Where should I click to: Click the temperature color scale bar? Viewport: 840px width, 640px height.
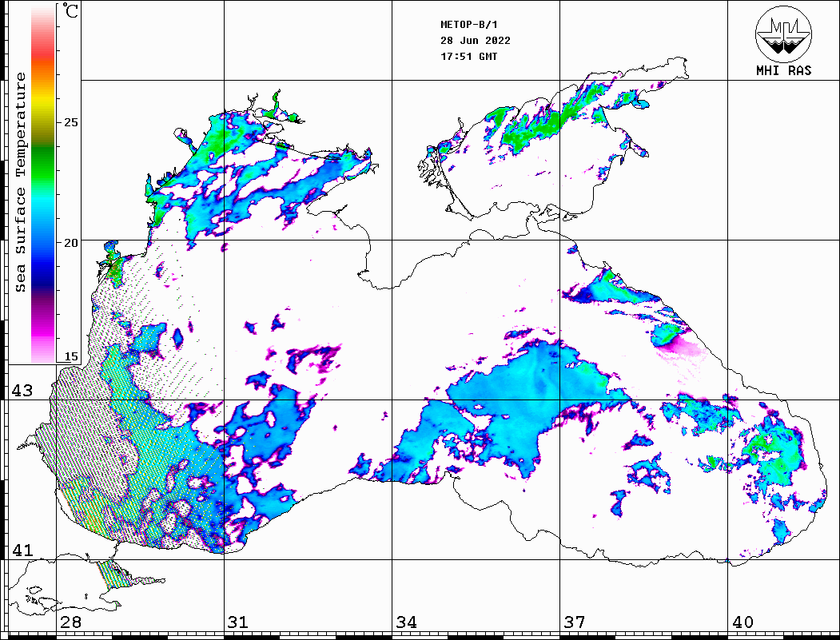click(x=43, y=185)
